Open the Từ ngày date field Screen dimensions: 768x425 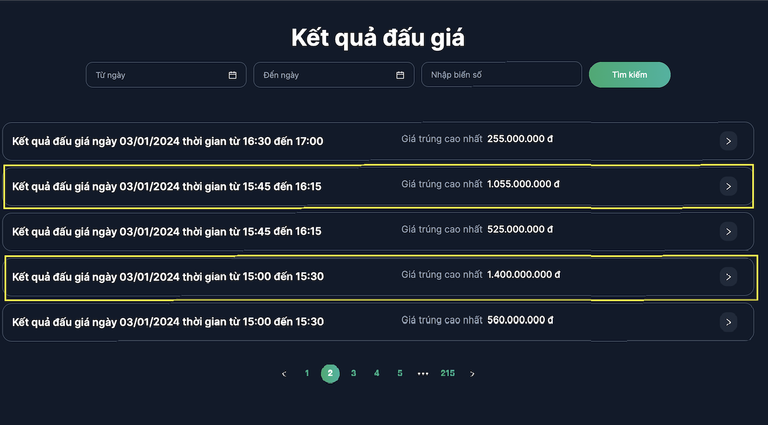(160, 75)
